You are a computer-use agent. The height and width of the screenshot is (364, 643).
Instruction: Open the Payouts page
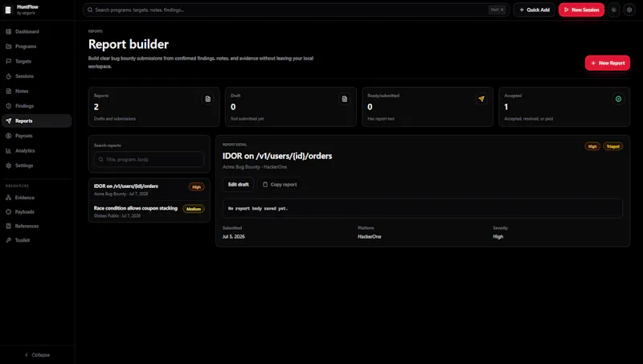[x=37, y=136]
